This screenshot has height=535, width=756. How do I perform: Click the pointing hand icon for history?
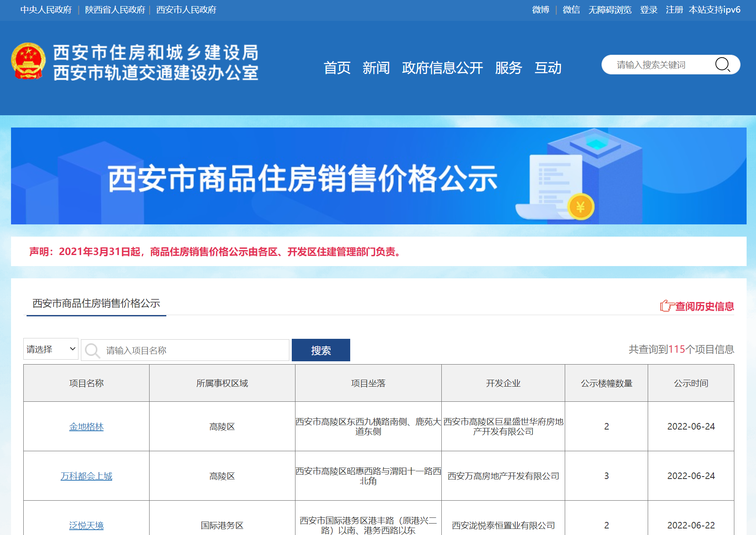click(666, 306)
